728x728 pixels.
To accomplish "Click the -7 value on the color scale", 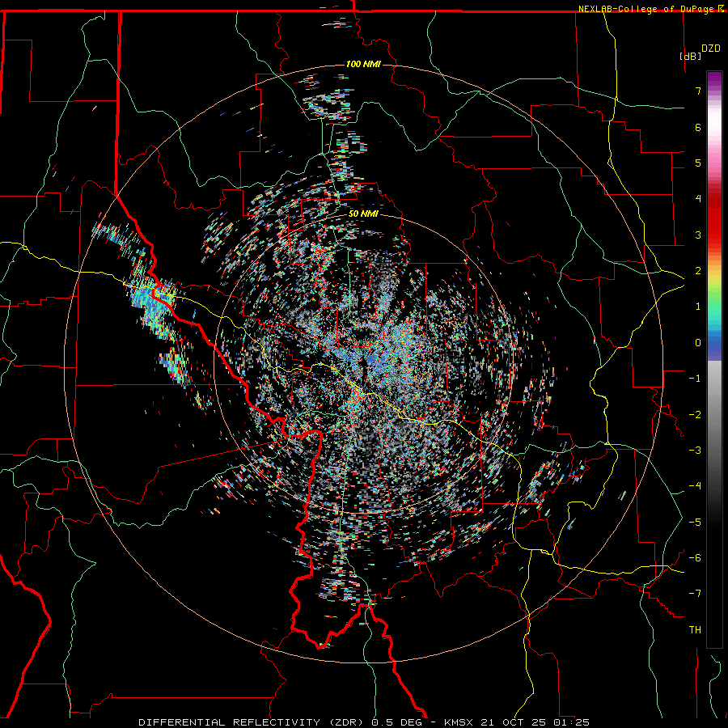I will [x=695, y=594].
